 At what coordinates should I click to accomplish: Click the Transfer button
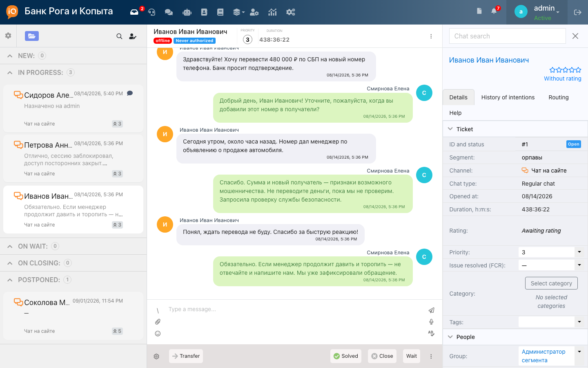tap(186, 356)
